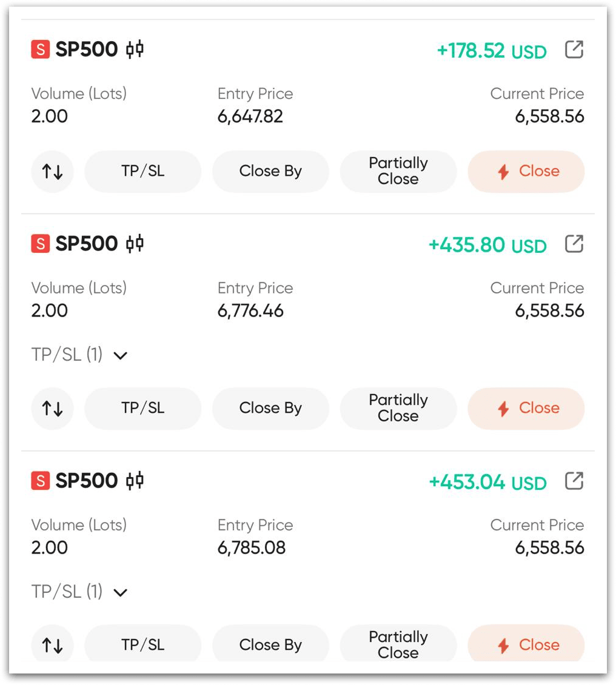
Task: Open external link icon for +435.80 USD position
Action: [x=574, y=244]
